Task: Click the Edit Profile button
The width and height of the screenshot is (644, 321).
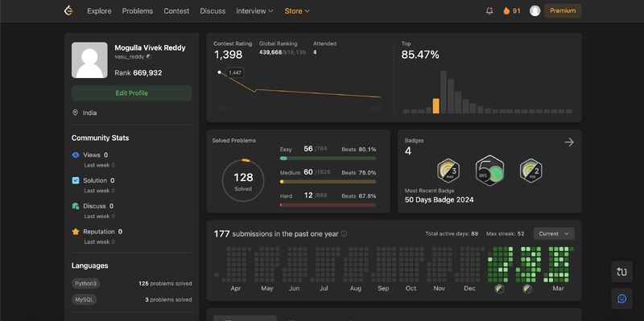Action: [131, 93]
